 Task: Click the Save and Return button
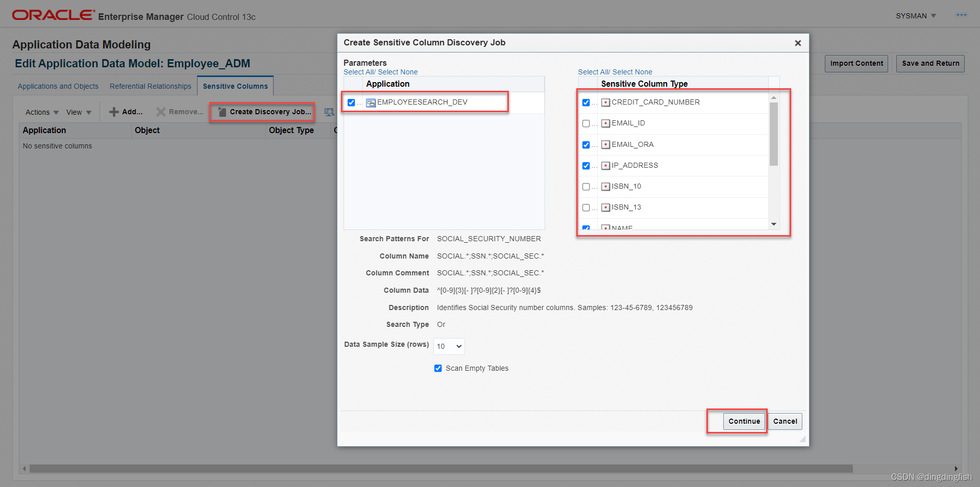[930, 63]
